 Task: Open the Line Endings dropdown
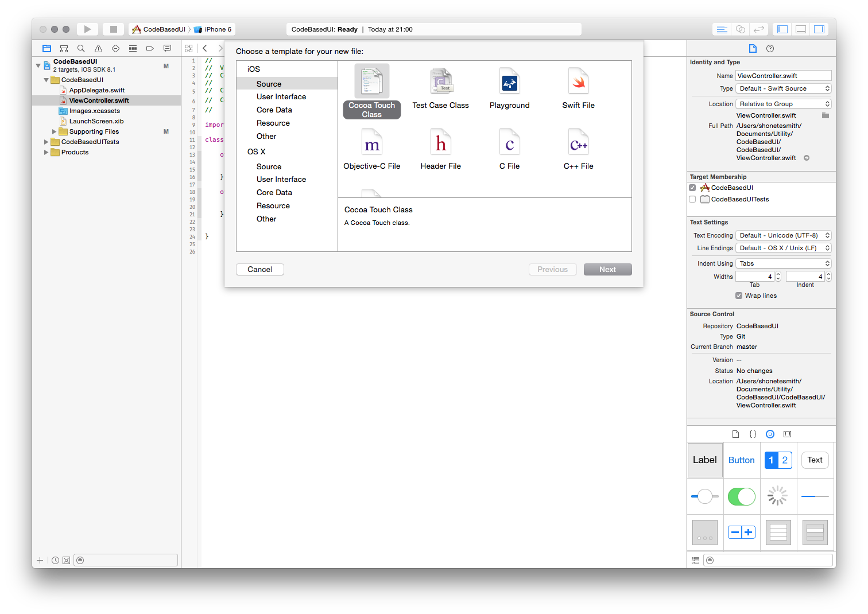point(784,248)
